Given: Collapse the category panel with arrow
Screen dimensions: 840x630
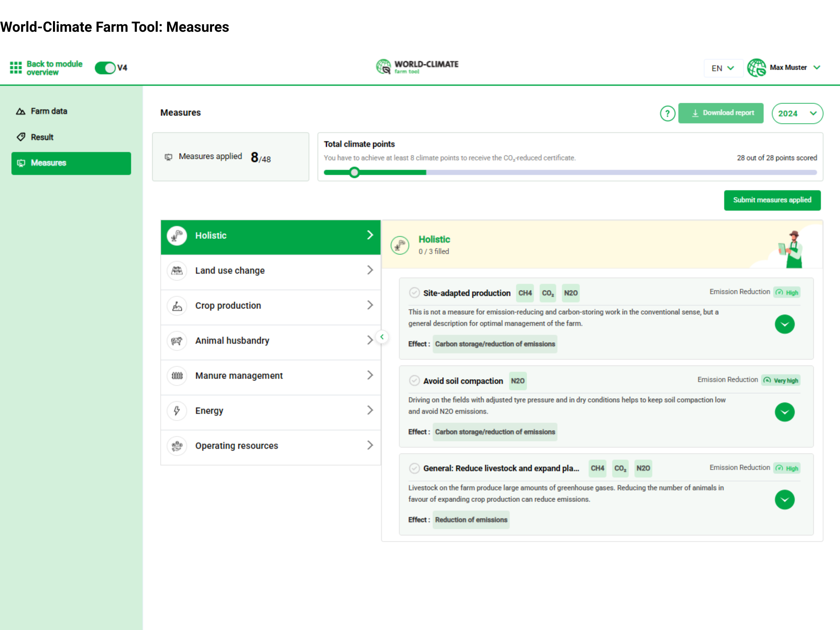Looking at the screenshot, I should point(382,337).
